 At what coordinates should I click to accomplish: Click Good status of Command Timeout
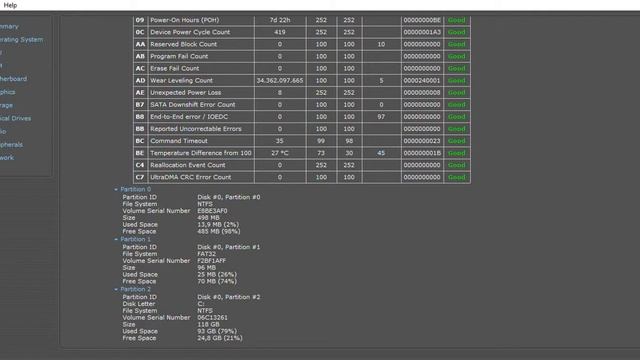click(456, 141)
